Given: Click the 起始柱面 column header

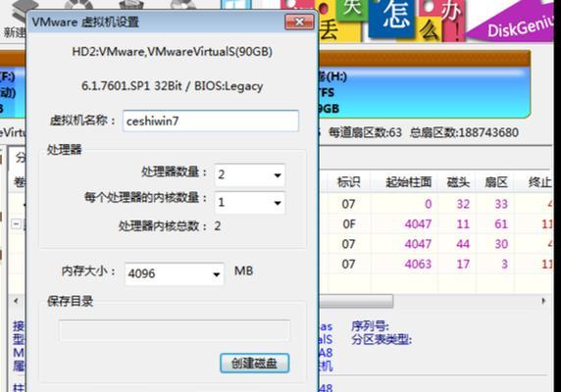Looking at the screenshot, I should click(x=408, y=182).
